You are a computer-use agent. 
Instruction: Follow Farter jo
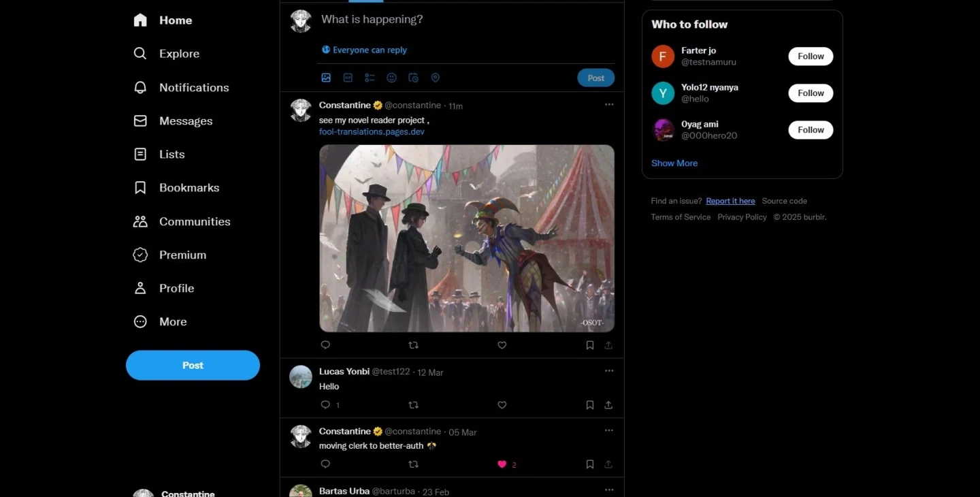point(811,57)
